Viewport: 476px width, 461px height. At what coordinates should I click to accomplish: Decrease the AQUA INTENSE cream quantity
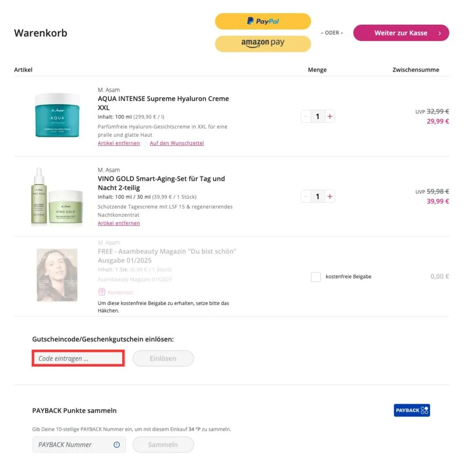pyautogui.click(x=306, y=116)
